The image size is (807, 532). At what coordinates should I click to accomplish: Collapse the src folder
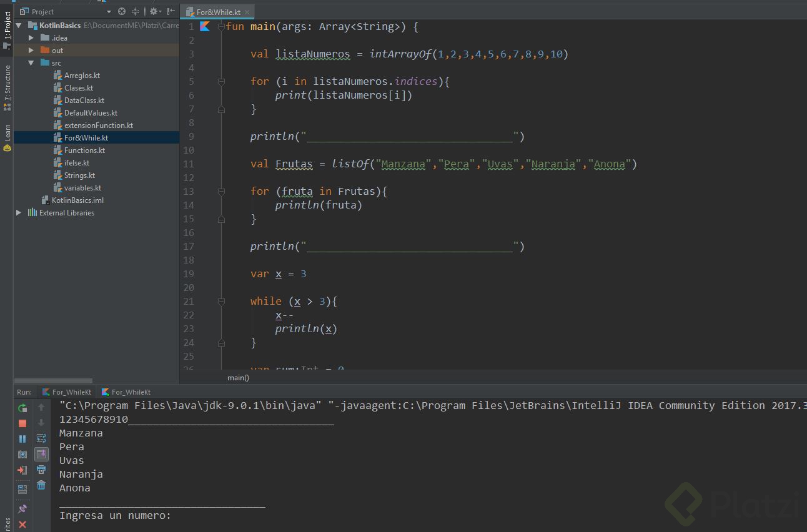[31, 63]
